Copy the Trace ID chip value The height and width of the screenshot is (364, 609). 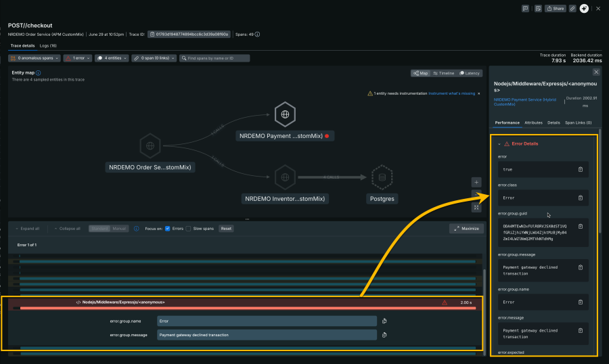click(x=189, y=35)
